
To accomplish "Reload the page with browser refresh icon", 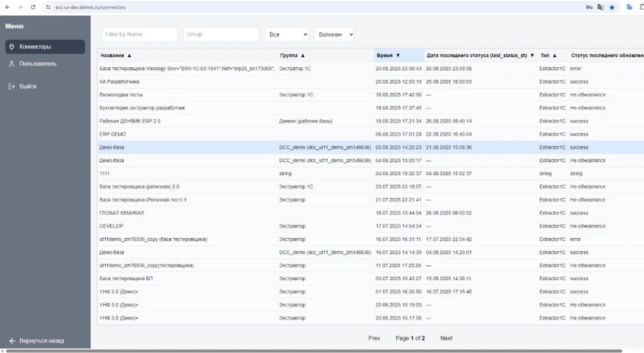I will (x=33, y=7).
